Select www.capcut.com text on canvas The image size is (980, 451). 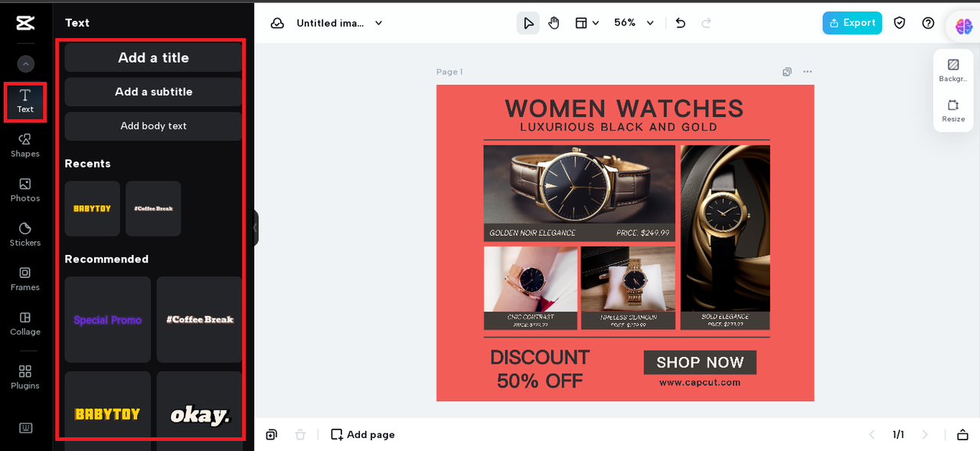tap(700, 382)
